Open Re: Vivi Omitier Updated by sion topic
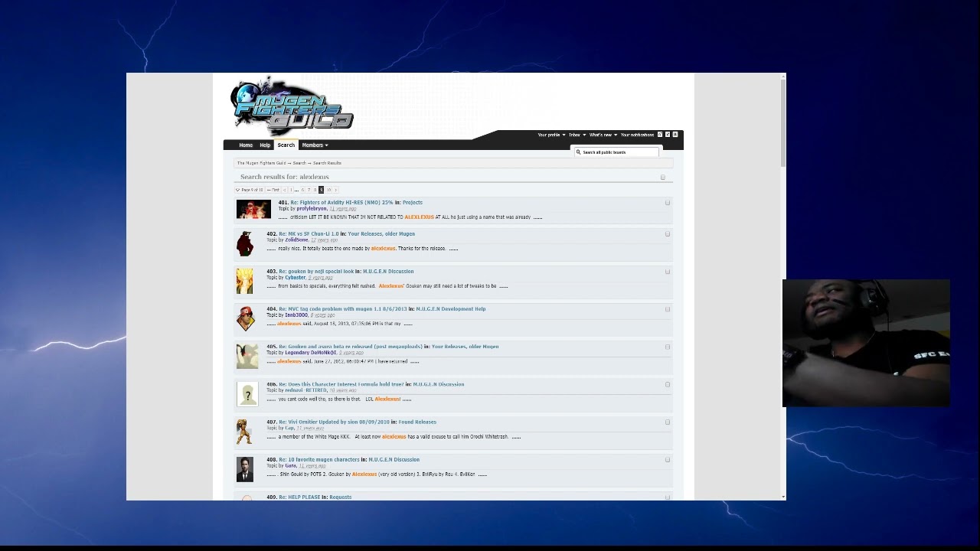 pyautogui.click(x=334, y=422)
